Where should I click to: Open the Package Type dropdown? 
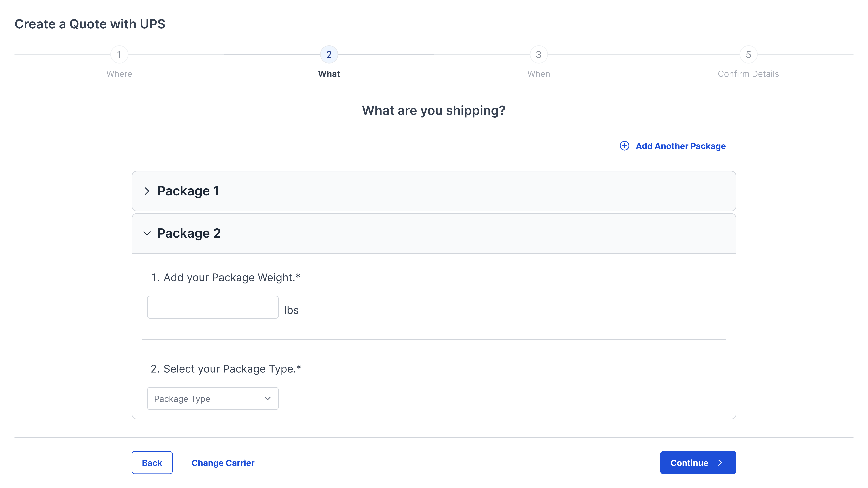pyautogui.click(x=213, y=399)
